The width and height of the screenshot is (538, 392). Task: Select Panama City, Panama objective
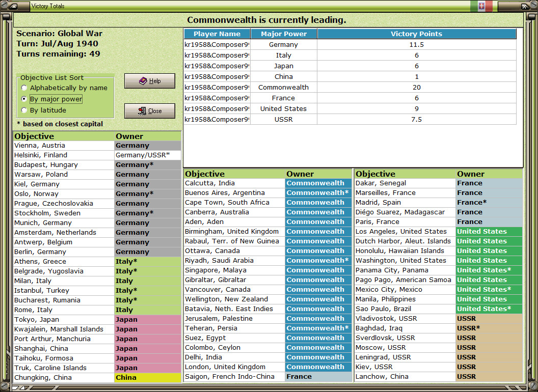(x=405, y=270)
